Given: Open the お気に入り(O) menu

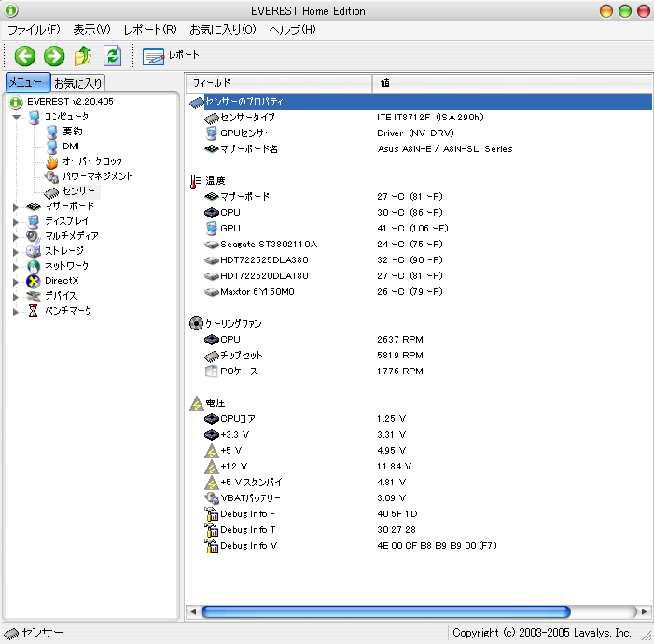Looking at the screenshot, I should [x=223, y=30].
